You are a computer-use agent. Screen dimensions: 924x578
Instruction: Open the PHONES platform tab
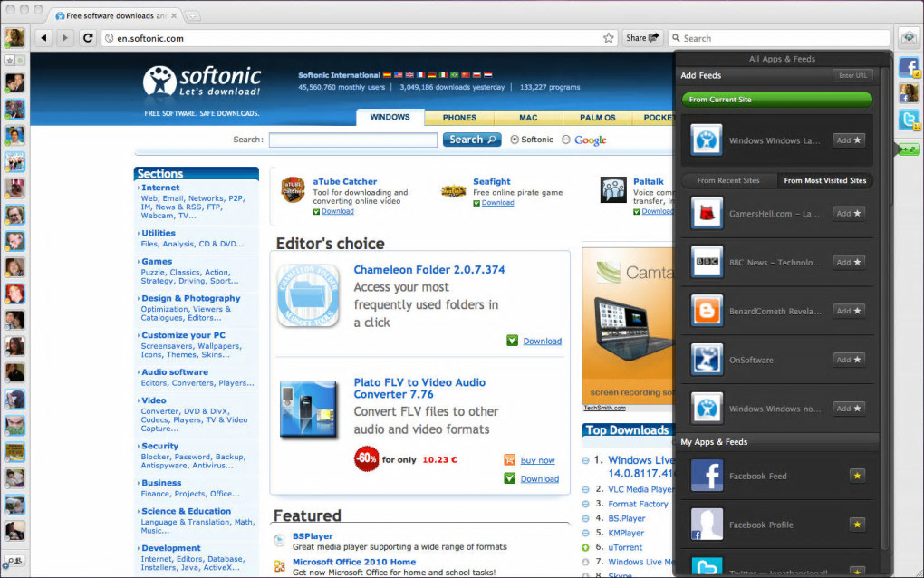(x=459, y=117)
